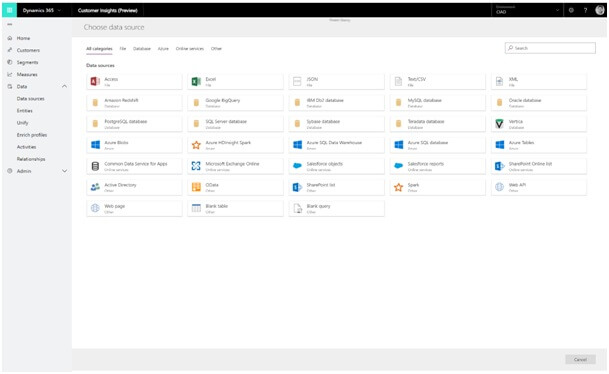
Task: Select the Oracle database tile
Action: (539, 103)
